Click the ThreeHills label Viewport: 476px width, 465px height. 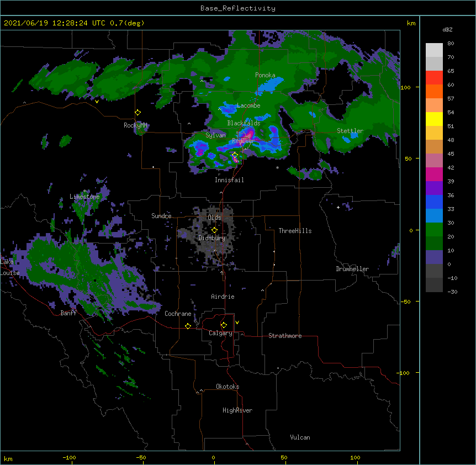coord(295,231)
